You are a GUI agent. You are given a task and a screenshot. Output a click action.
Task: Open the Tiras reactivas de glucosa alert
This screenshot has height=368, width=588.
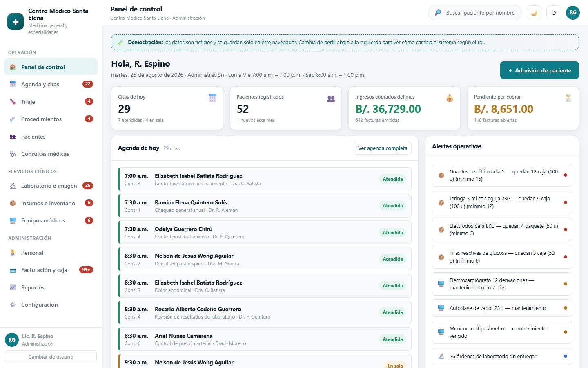pos(502,257)
